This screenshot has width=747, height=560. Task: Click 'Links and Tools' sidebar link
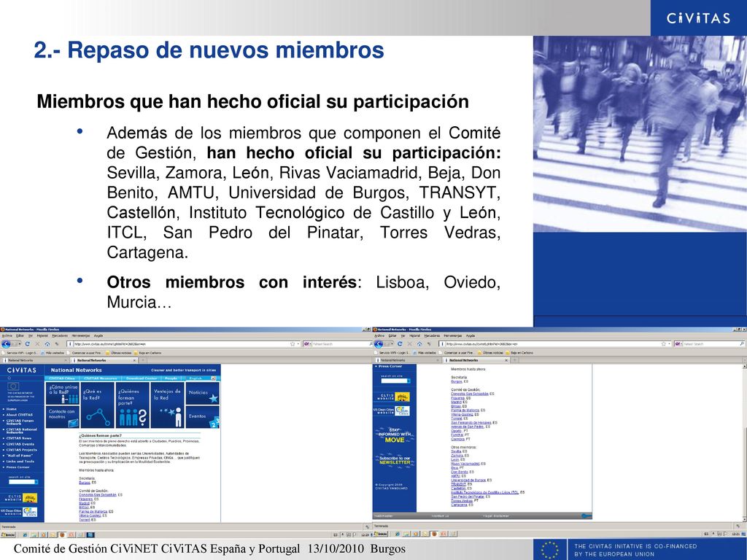(x=20, y=462)
